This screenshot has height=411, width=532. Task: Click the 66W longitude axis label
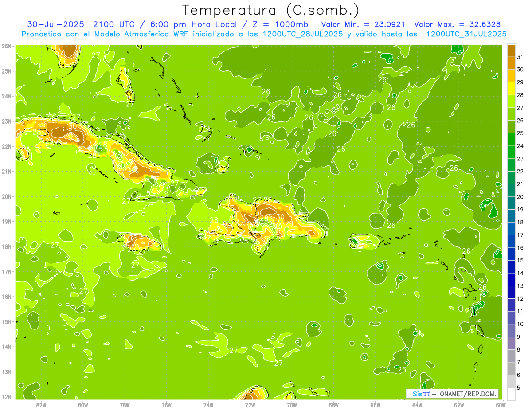click(375, 405)
